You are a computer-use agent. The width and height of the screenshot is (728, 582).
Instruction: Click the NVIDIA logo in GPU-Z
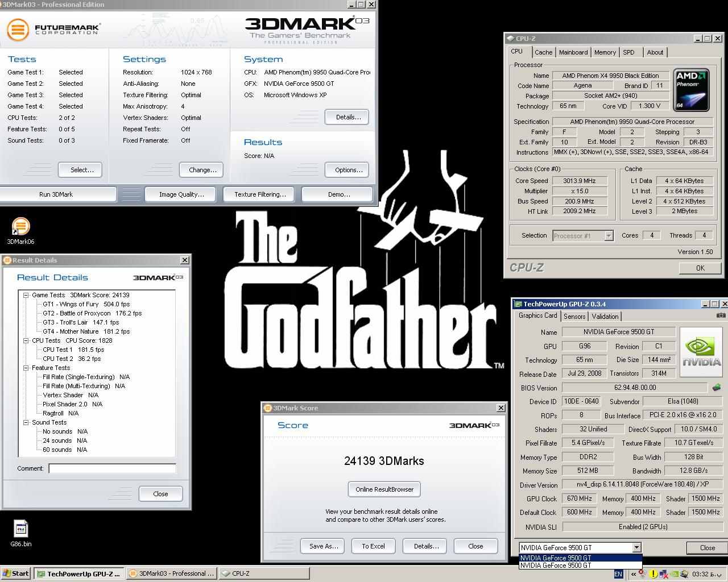702,353
